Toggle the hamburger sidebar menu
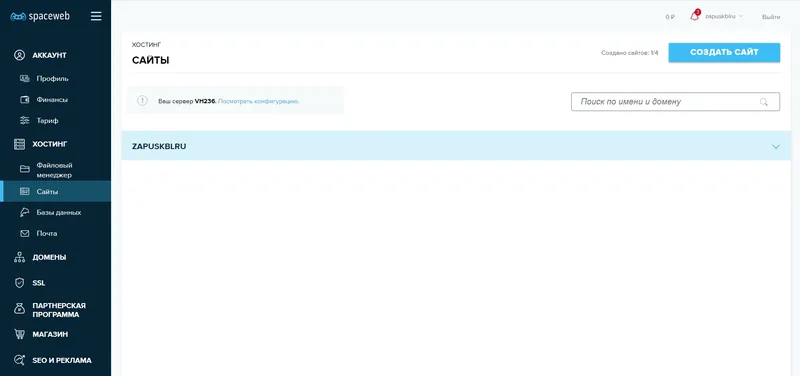This screenshot has height=376, width=800. [96, 16]
